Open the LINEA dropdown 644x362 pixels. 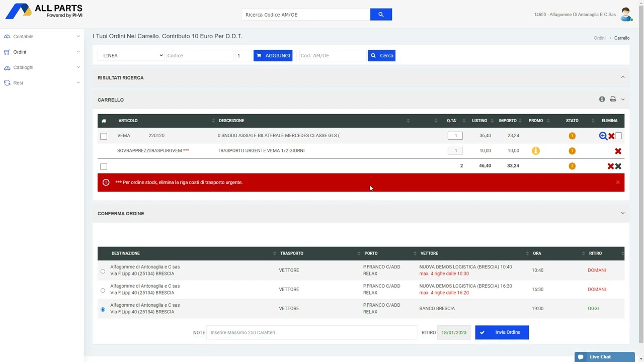131,55
